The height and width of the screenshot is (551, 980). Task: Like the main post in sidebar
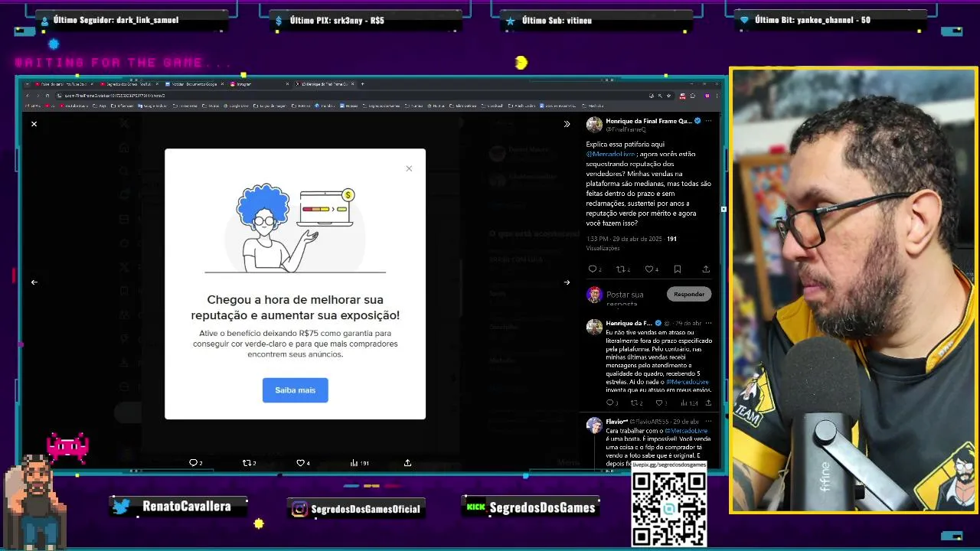point(648,269)
